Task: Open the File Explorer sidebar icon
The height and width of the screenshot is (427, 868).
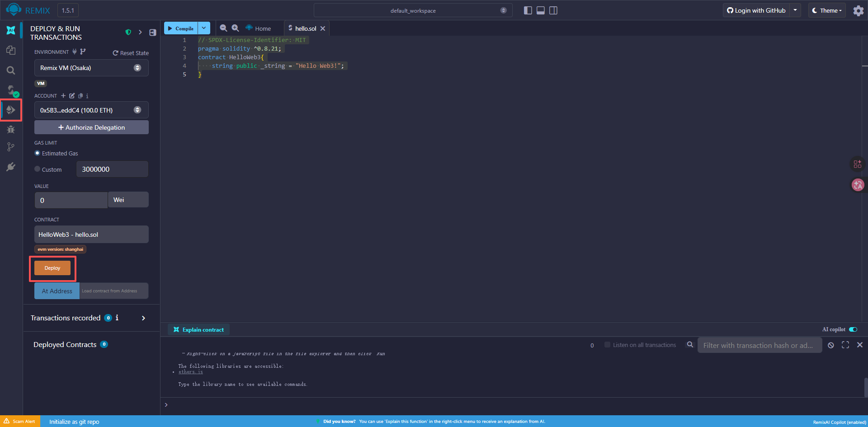Action: pyautogui.click(x=11, y=50)
